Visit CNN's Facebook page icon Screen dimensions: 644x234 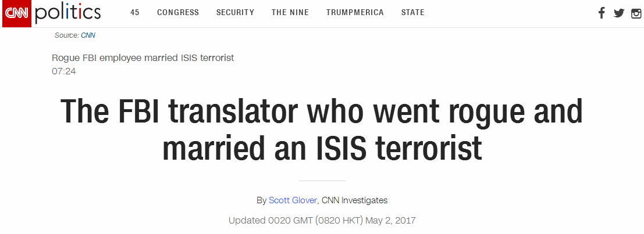[x=602, y=13]
